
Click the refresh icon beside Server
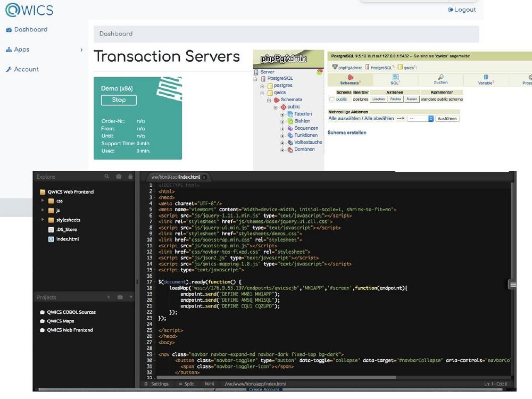coord(319,72)
